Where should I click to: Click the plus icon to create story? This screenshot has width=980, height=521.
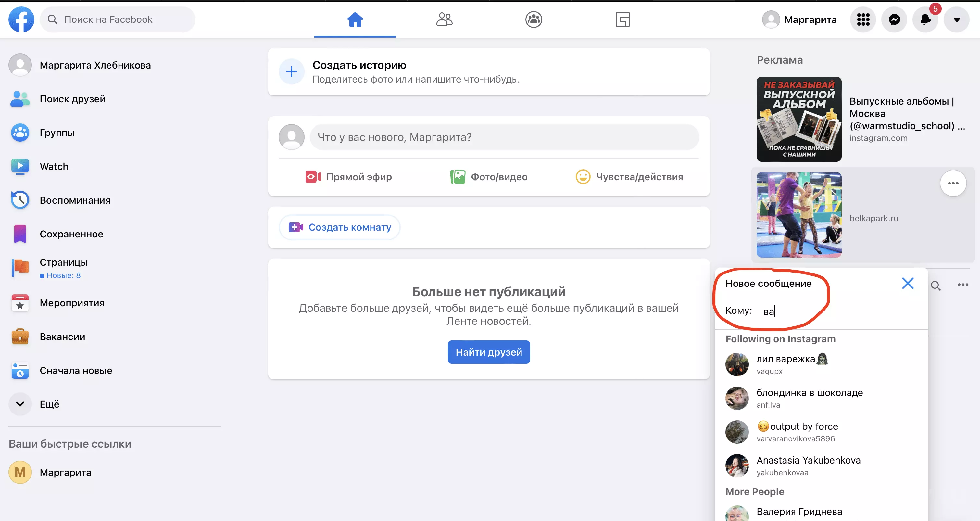[x=291, y=71]
